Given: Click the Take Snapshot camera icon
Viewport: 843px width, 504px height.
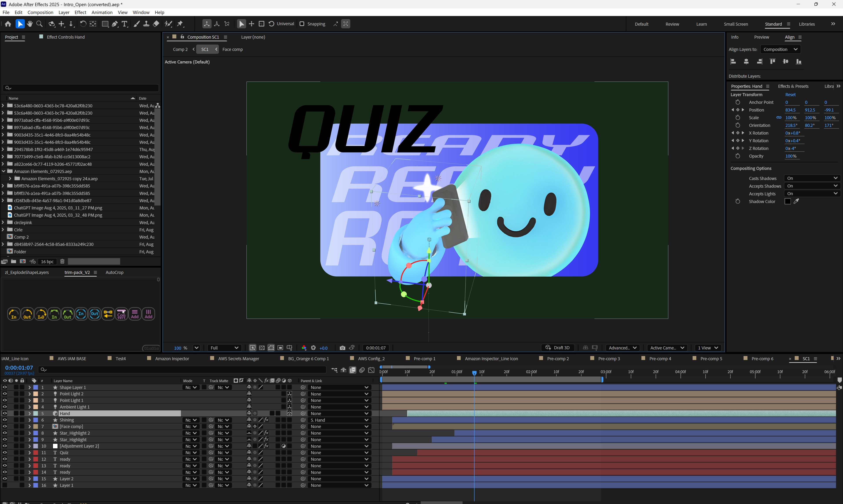Looking at the screenshot, I should pyautogui.click(x=342, y=348).
